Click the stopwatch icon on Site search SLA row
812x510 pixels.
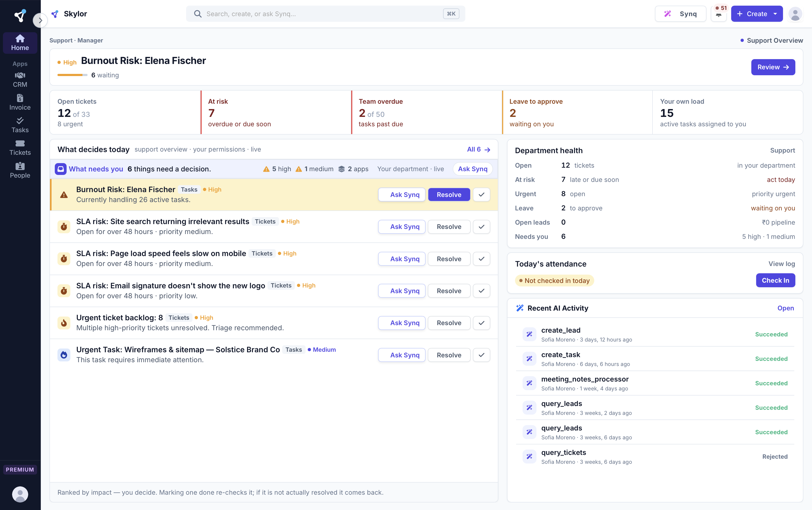[x=64, y=227]
